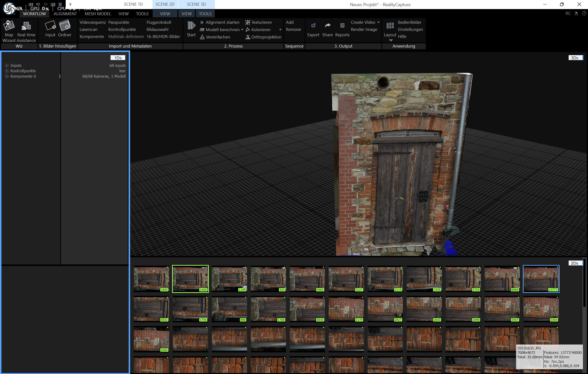Click Render Image
Viewport: 588px width, 374px height.
pos(364,29)
